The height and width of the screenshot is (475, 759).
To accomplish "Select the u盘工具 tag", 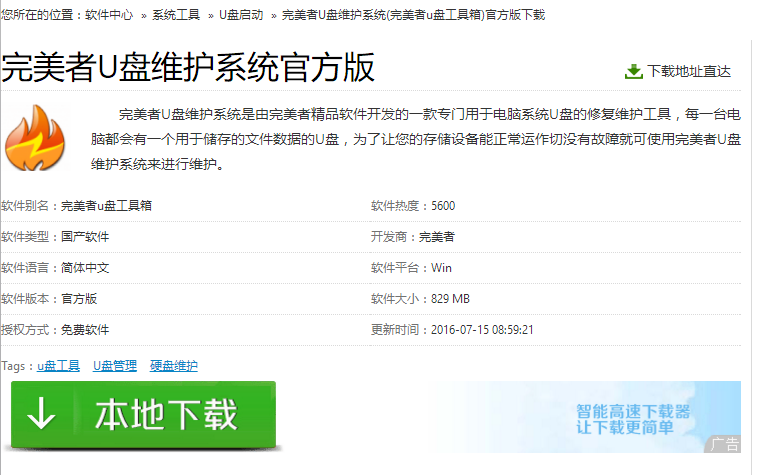I will point(58,366).
